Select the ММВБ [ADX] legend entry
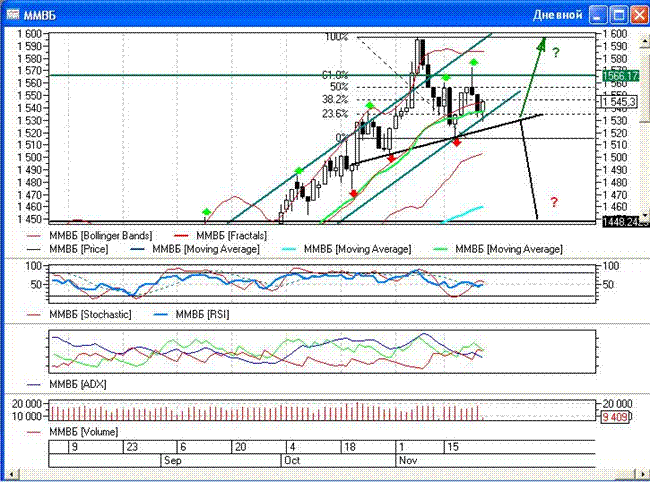This screenshot has width=650, height=482. (67, 384)
